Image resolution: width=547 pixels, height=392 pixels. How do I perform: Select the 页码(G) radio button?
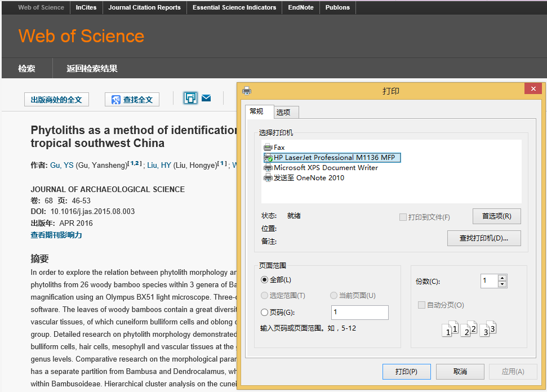coord(264,312)
